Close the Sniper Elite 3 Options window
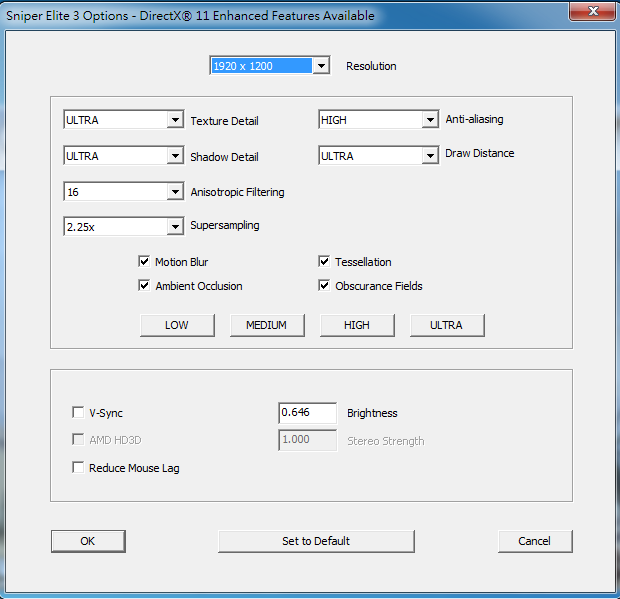This screenshot has width=620, height=599. [592, 11]
